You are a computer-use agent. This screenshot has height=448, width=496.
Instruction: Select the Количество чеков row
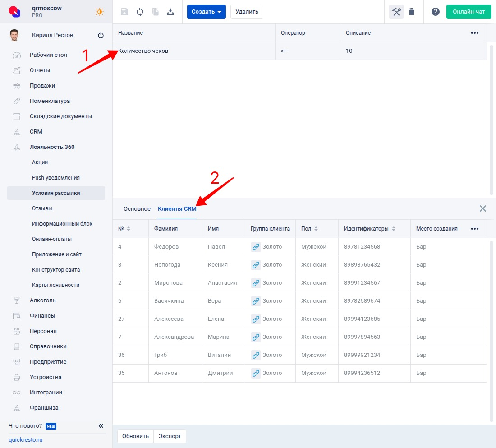[x=299, y=51]
